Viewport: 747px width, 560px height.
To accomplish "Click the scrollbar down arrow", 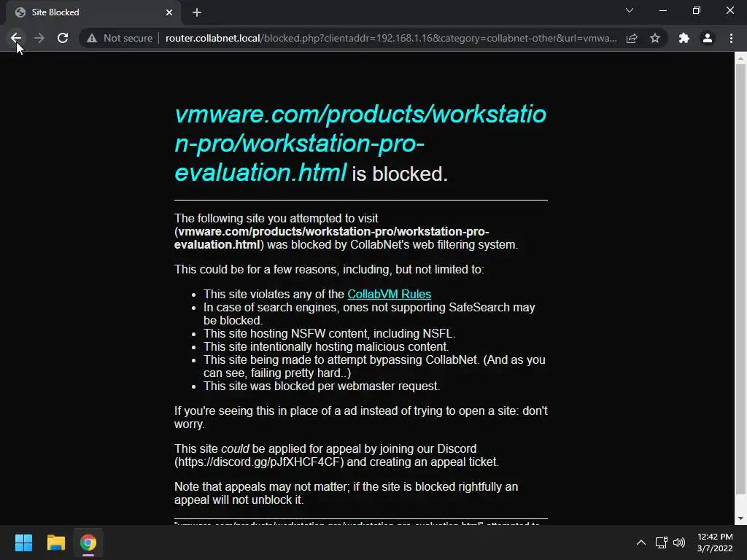I will click(x=740, y=518).
